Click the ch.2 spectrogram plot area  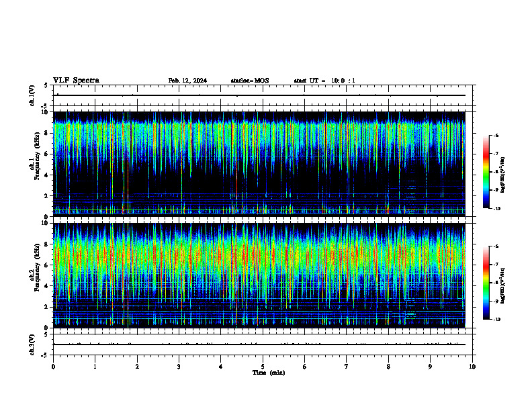(259, 275)
